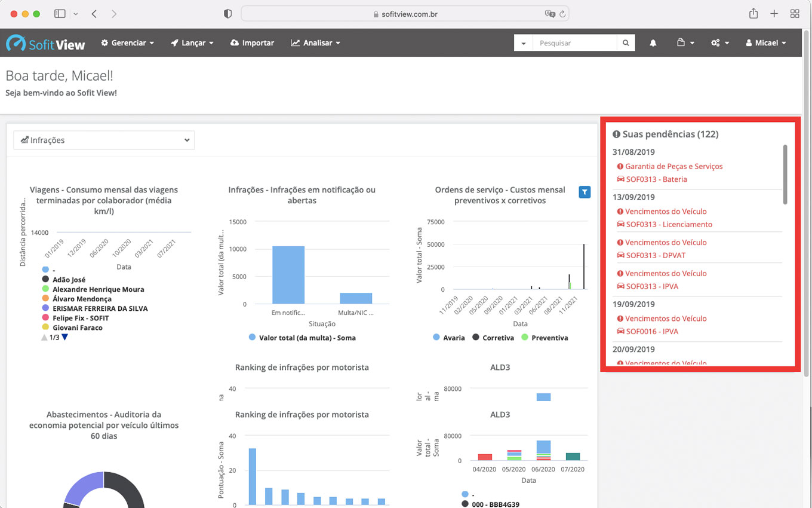The width and height of the screenshot is (812, 508).
Task: Toggle Preventiva legend series
Action: (x=544, y=338)
